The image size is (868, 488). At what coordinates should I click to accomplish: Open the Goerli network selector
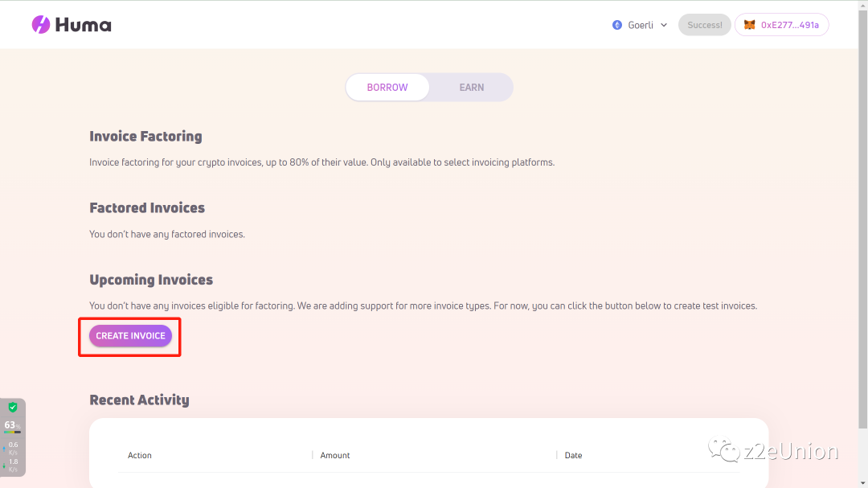tap(640, 25)
